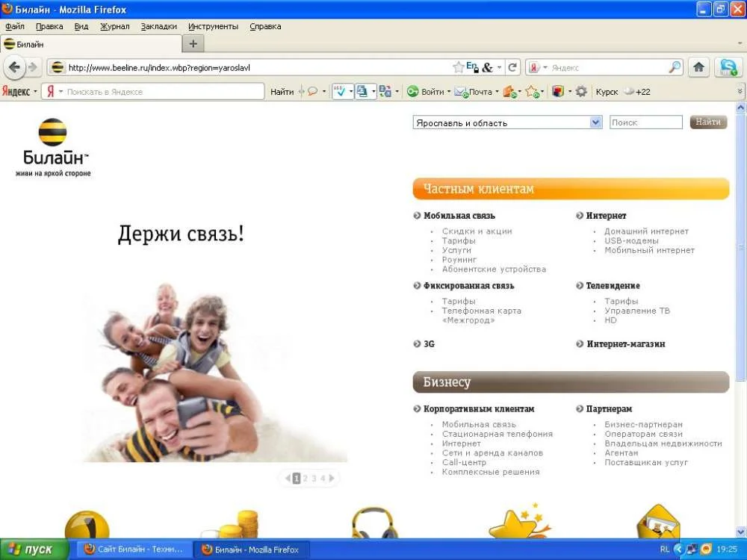The image size is (747, 560).
Task: Click the Найти button beside site search
Action: pos(708,122)
